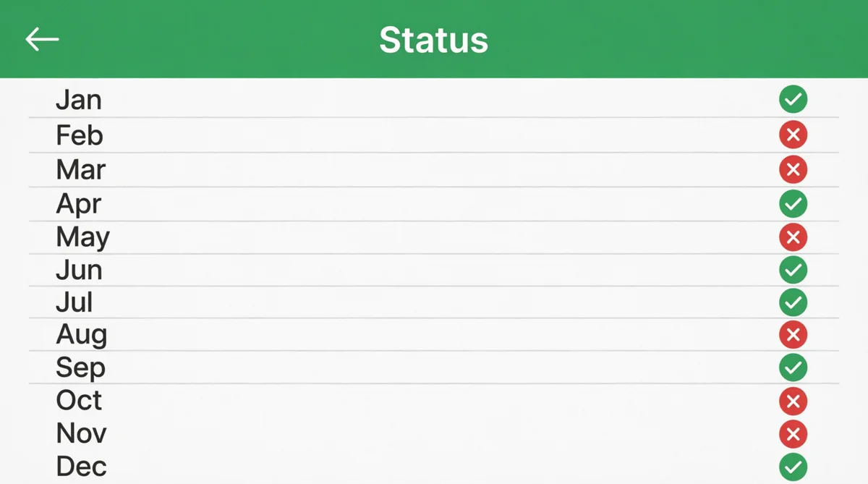The image size is (868, 484).
Task: Open the Jan row label
Action: point(79,100)
